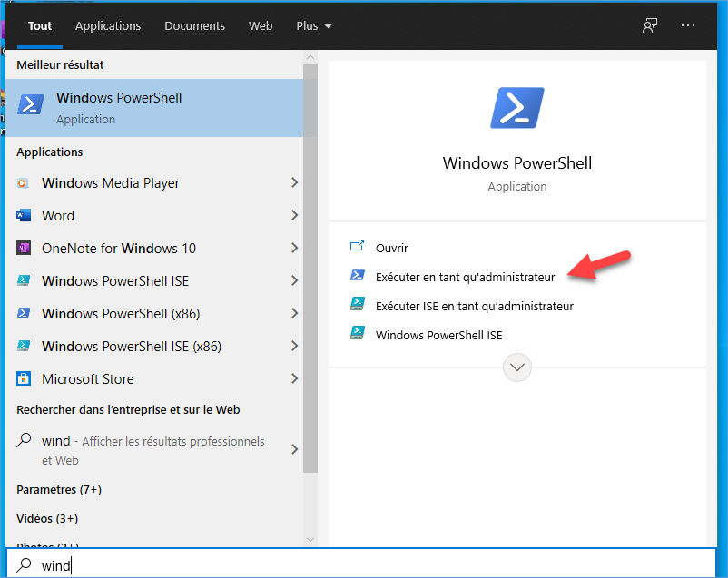
Task: Expand Windows Media Player result arrow
Action: (x=293, y=183)
